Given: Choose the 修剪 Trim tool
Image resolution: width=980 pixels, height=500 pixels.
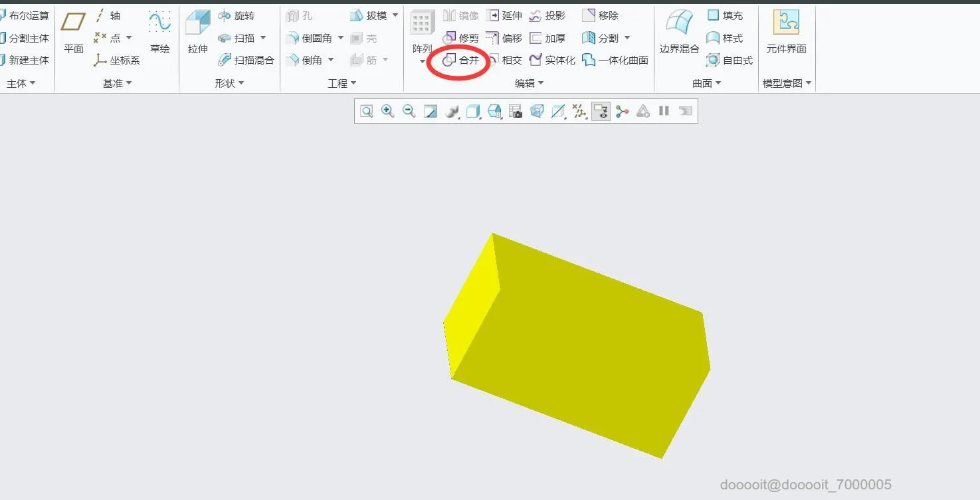Looking at the screenshot, I should [x=461, y=38].
